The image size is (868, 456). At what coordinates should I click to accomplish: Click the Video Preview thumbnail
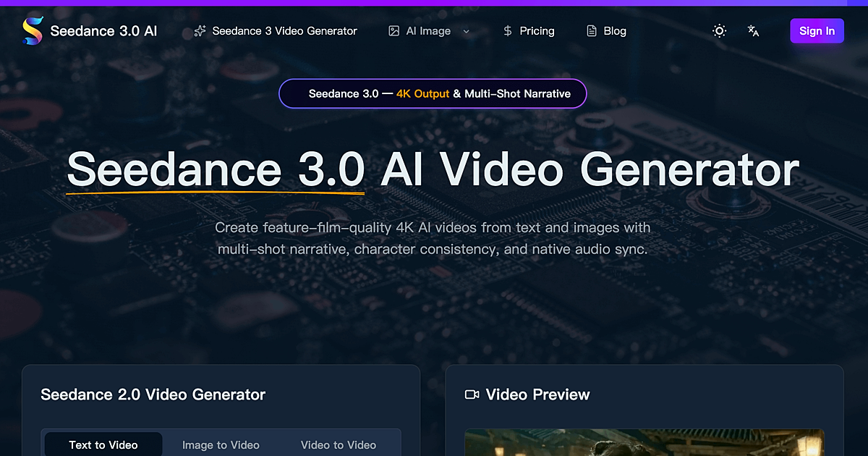click(x=644, y=443)
